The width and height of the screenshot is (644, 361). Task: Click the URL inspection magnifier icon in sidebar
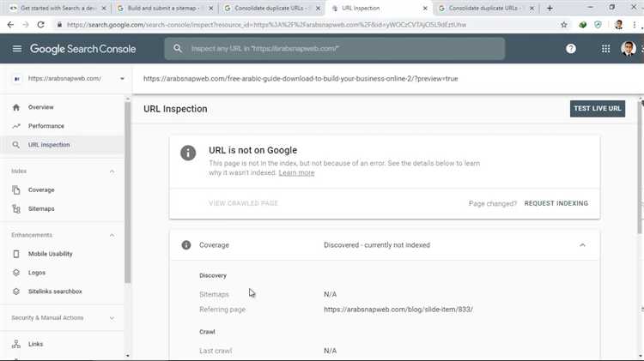[16, 145]
